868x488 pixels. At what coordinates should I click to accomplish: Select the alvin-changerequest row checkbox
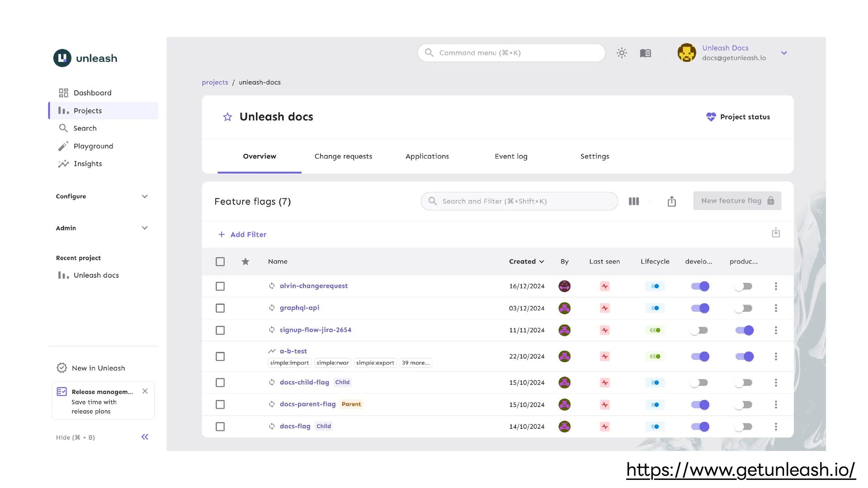[220, 286]
